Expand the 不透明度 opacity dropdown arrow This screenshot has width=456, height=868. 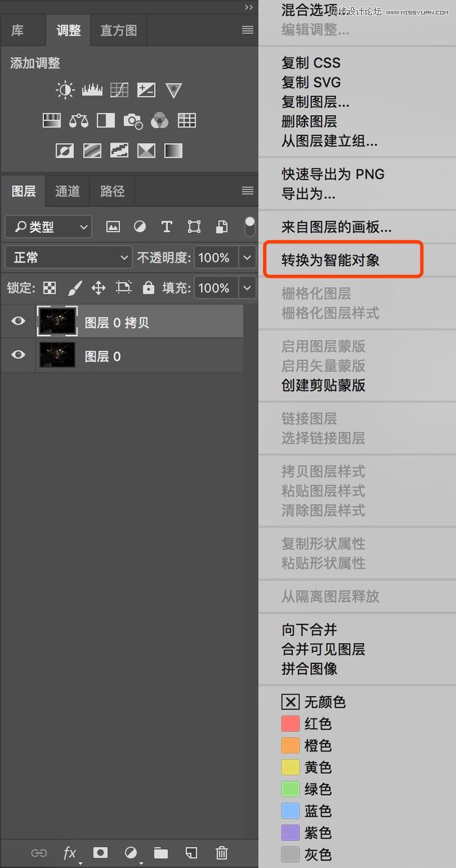coord(248,258)
